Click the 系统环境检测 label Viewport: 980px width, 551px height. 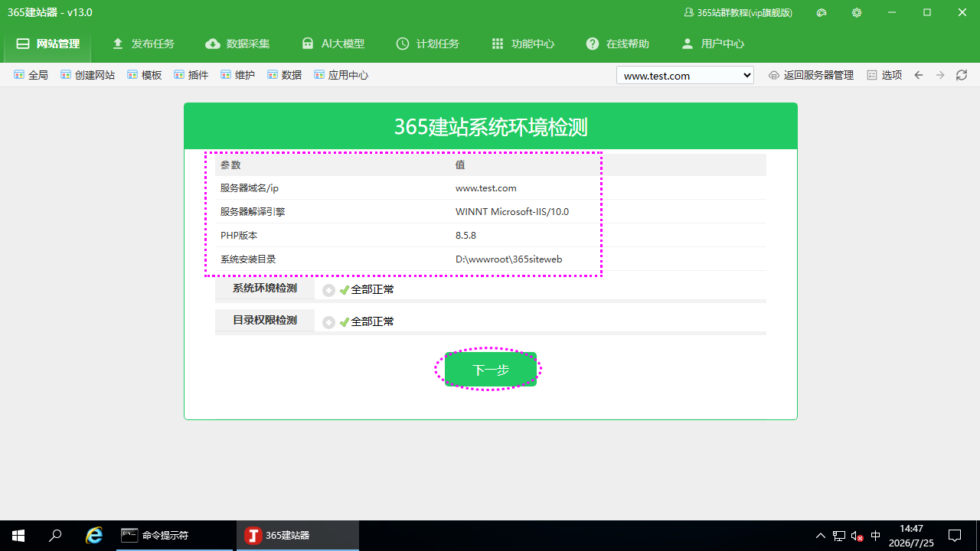[x=265, y=289]
